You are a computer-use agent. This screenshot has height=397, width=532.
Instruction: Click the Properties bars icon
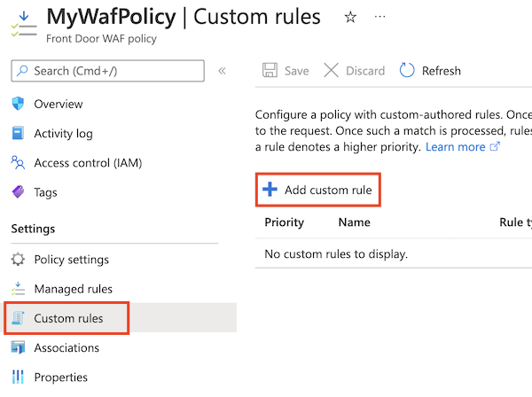pyautogui.click(x=18, y=378)
